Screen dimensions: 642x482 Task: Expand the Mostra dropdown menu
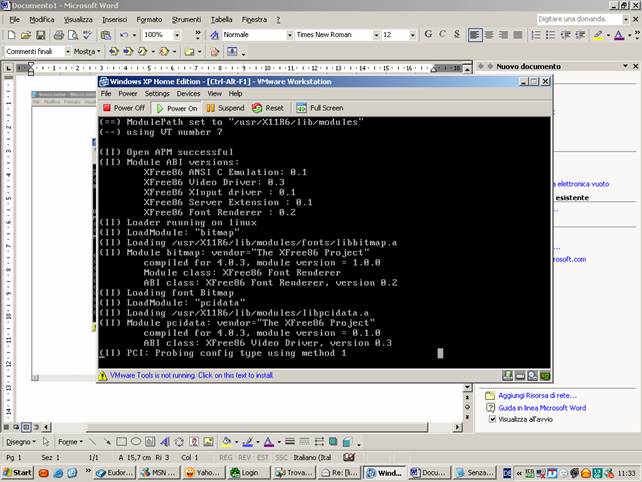coord(87,52)
